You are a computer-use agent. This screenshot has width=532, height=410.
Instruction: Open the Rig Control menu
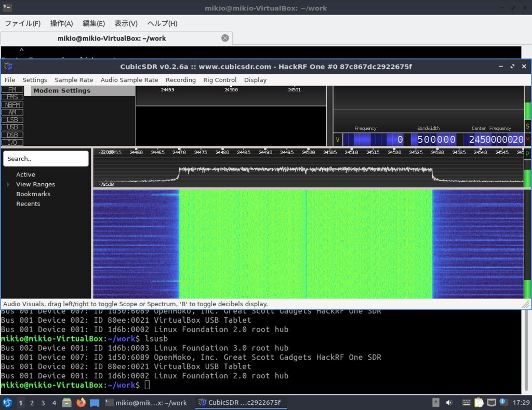point(219,80)
